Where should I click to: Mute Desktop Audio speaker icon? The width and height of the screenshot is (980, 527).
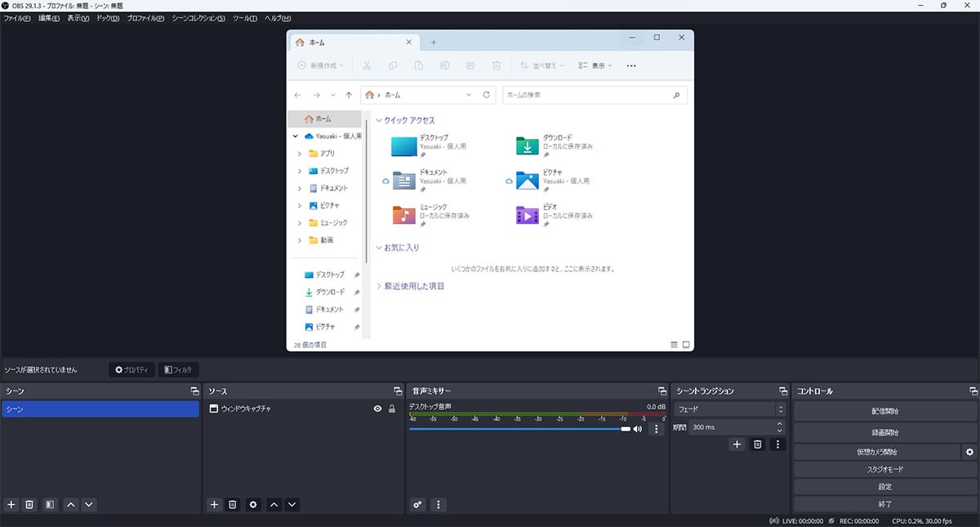[x=637, y=428]
